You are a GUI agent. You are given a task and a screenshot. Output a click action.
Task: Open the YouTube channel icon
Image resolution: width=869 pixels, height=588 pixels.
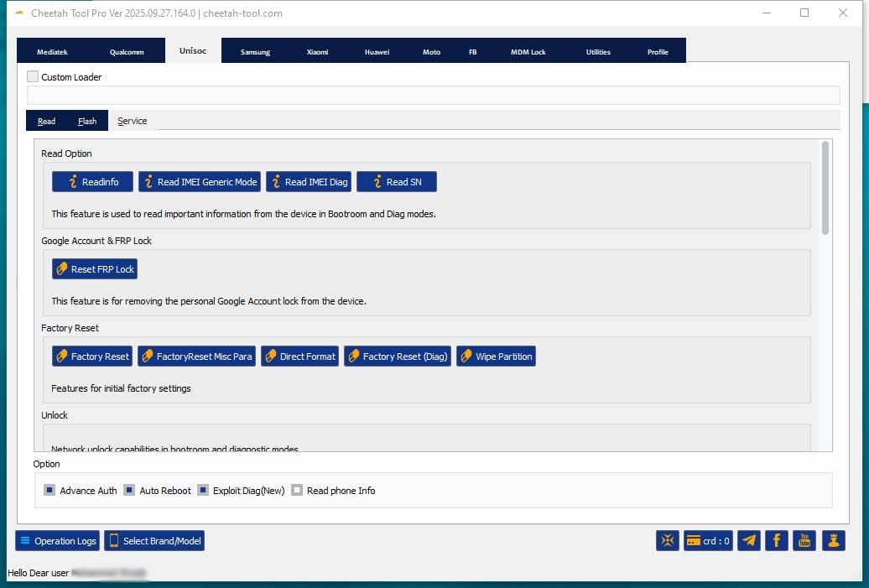804,541
